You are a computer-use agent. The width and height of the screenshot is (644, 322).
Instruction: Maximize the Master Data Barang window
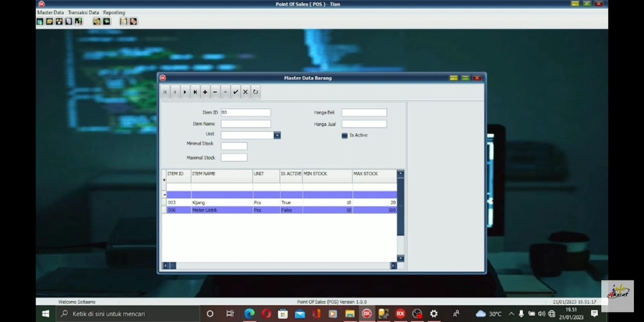coord(466,78)
